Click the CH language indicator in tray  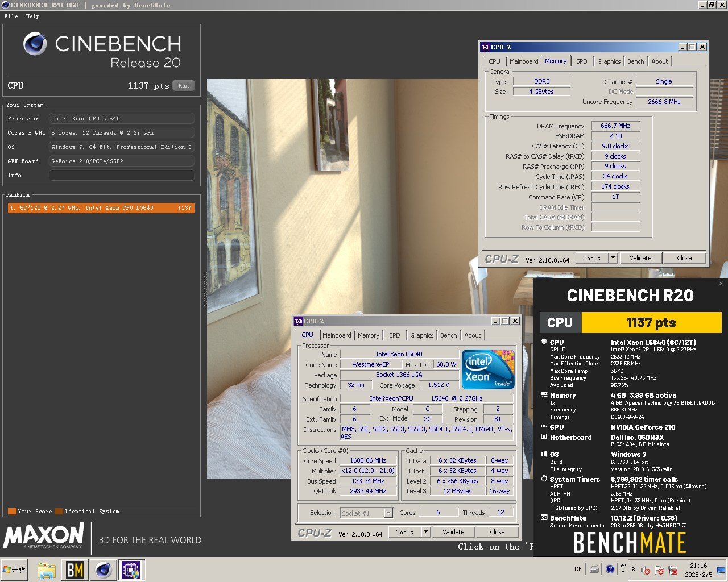tap(578, 569)
